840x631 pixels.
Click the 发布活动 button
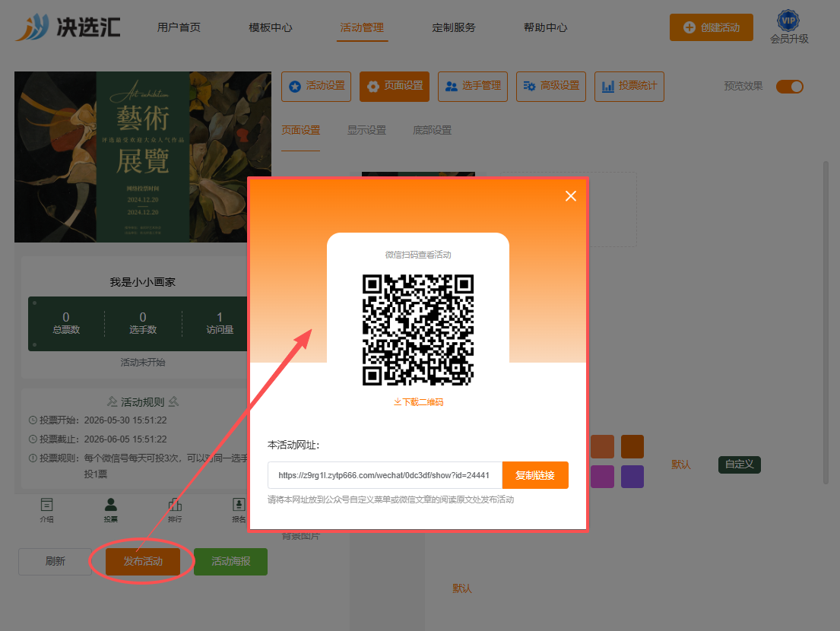(x=143, y=561)
